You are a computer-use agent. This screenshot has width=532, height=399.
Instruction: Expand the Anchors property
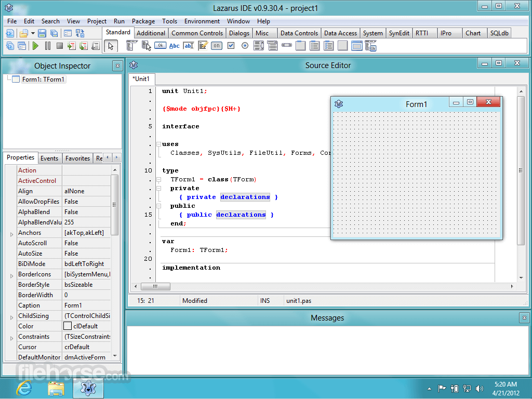click(x=11, y=234)
